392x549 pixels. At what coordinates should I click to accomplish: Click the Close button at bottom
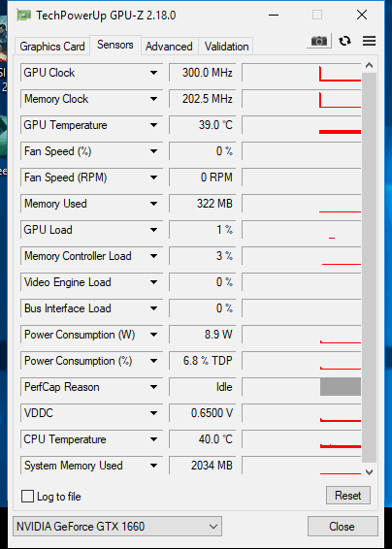pyautogui.click(x=343, y=527)
